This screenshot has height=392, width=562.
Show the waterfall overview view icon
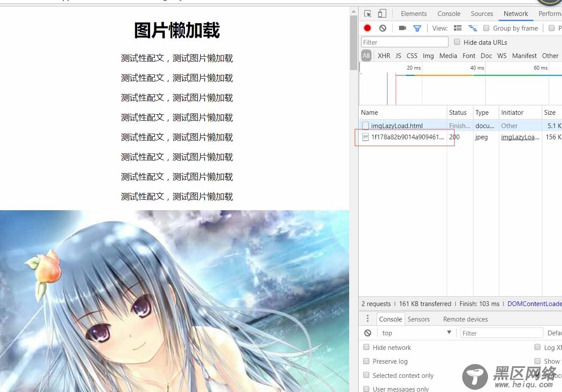click(x=473, y=28)
